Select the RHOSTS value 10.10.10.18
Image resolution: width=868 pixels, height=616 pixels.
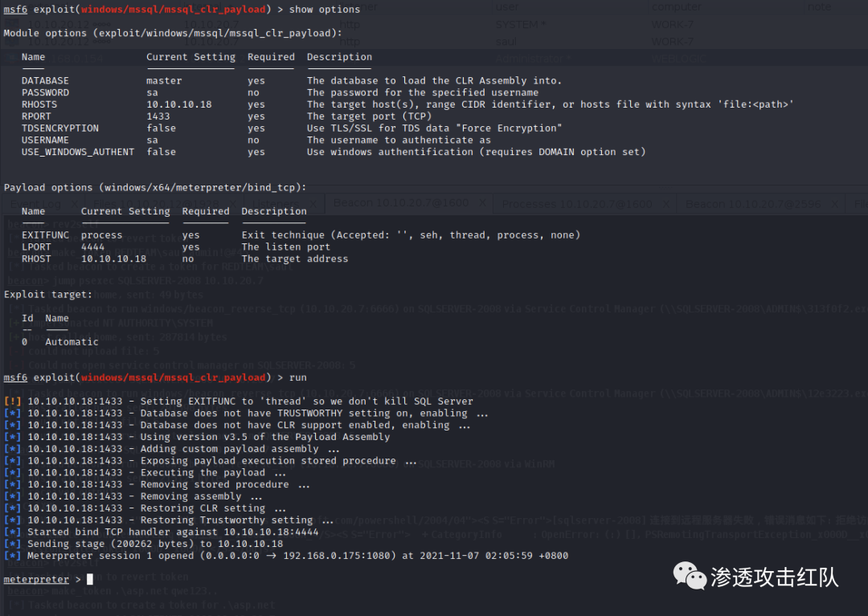click(x=178, y=104)
